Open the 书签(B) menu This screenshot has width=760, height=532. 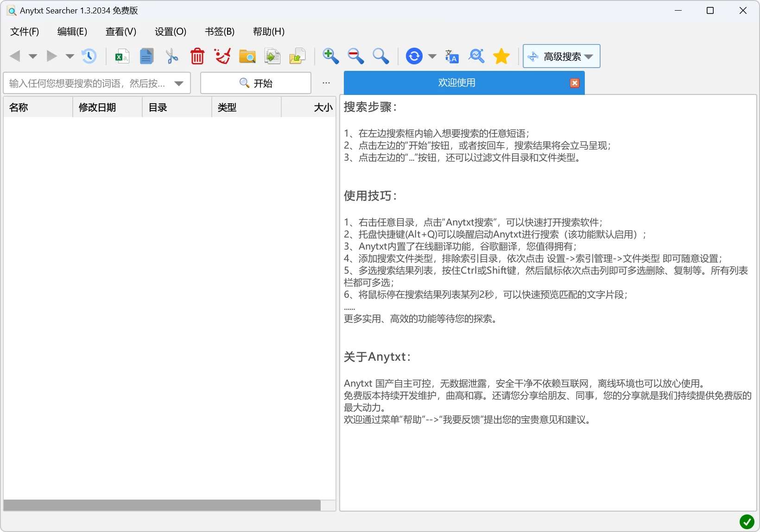tap(220, 31)
